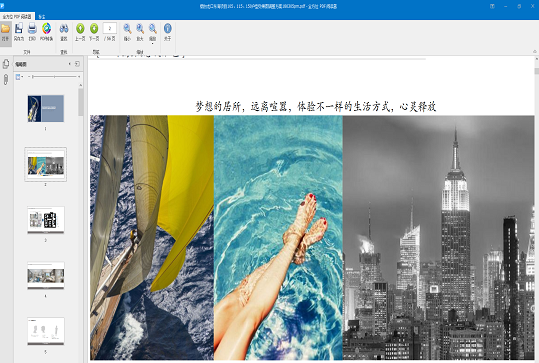Go to previous page with green up arrow
This screenshot has height=363, width=539.
point(80,32)
